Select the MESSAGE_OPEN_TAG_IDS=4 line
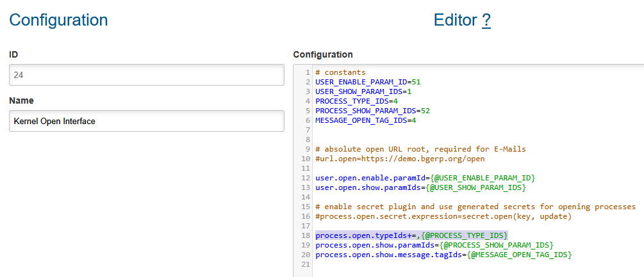This screenshot has height=277, width=644. click(365, 120)
